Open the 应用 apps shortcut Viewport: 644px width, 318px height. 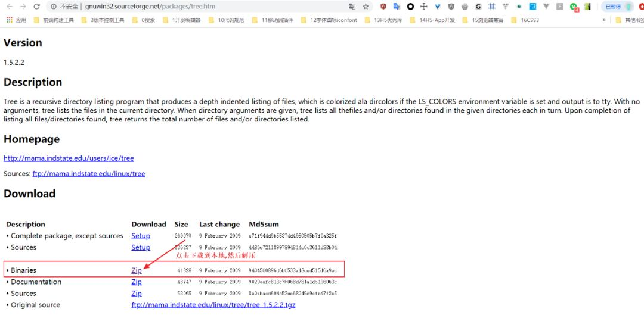(17, 20)
